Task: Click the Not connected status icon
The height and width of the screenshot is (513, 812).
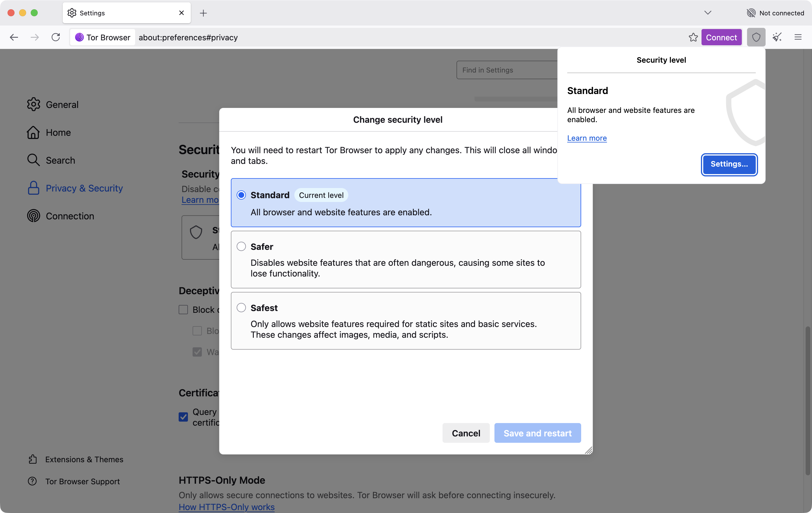Action: click(x=751, y=13)
